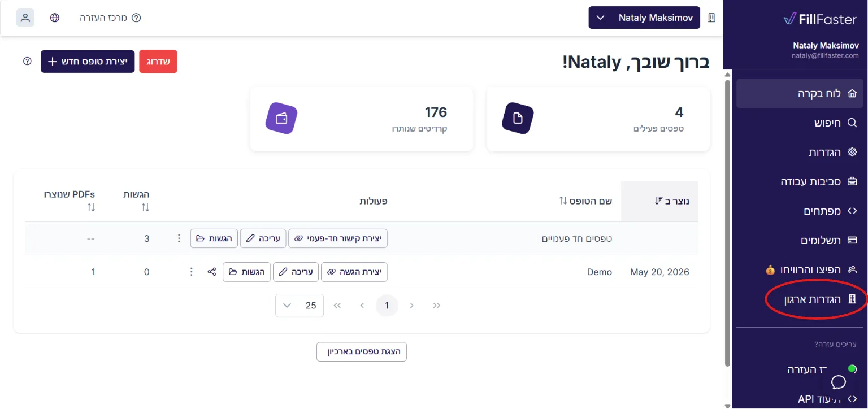Open the 25 rows per page dropdown
The height and width of the screenshot is (409, 868).
[300, 306]
